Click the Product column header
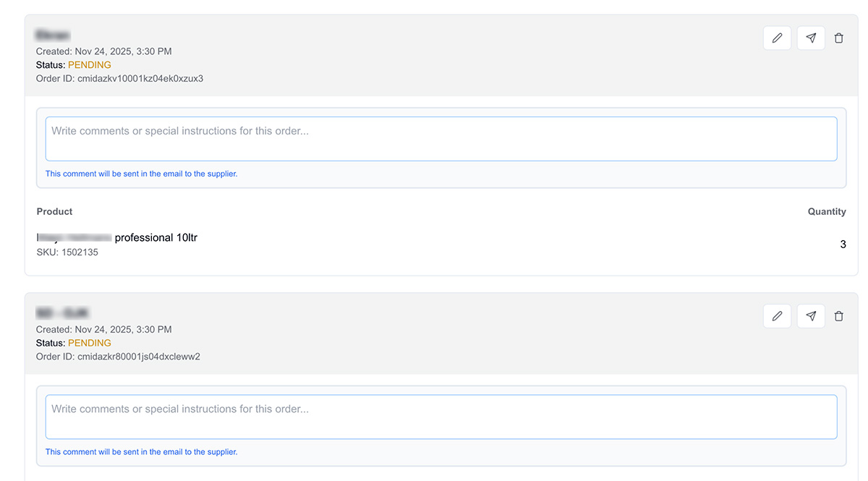Viewport: 868px width, 481px height. 55,212
